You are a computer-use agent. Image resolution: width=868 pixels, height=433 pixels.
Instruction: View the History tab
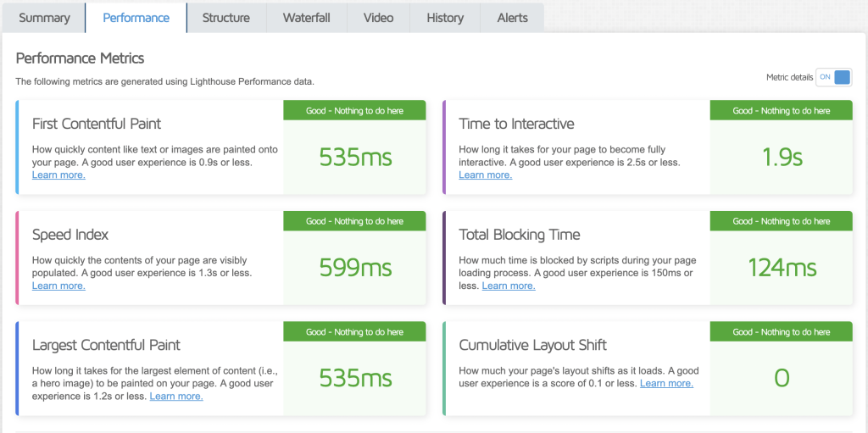(x=445, y=18)
